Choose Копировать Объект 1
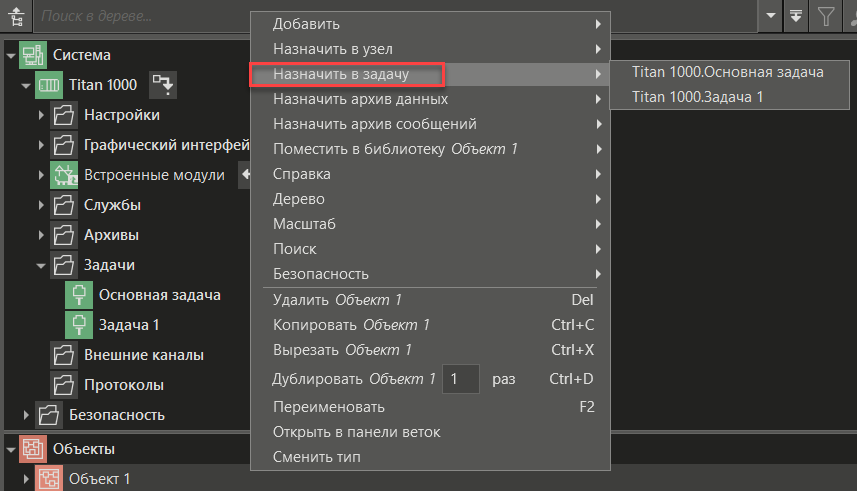857x491 pixels. (430, 325)
